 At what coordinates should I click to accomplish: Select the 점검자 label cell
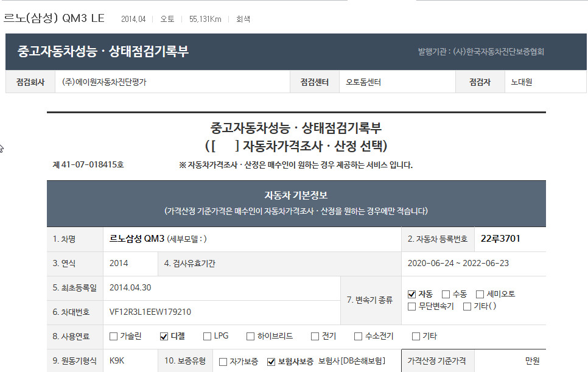point(480,82)
